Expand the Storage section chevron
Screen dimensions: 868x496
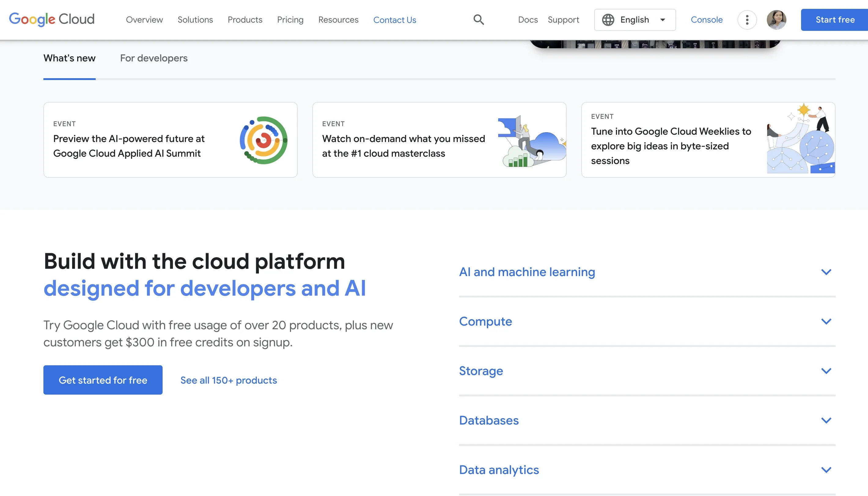826,371
